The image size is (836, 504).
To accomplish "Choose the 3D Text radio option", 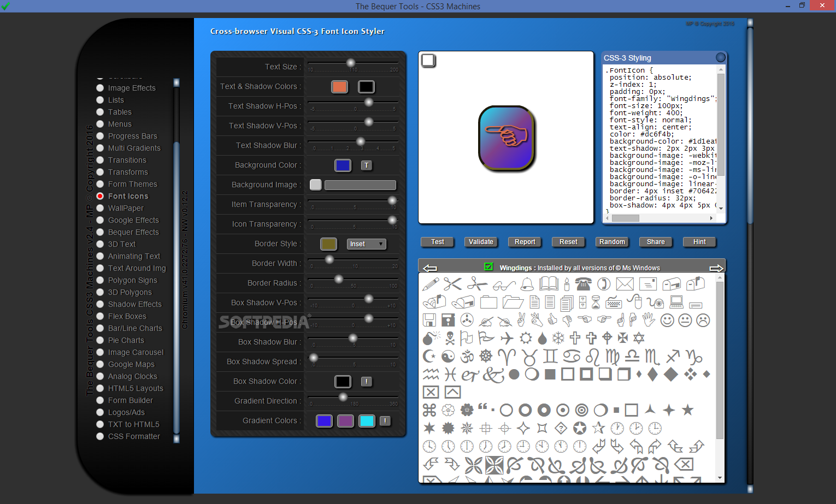I will [100, 244].
